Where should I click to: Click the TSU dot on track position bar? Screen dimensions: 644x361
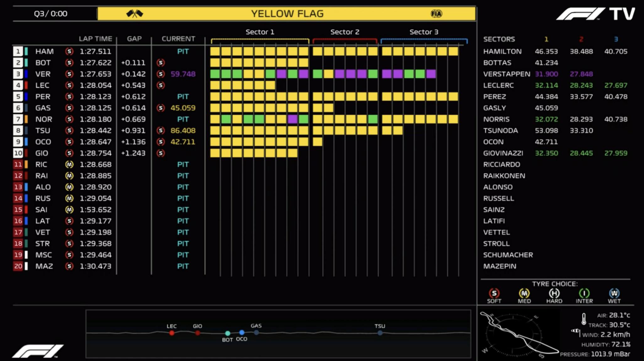(380, 333)
